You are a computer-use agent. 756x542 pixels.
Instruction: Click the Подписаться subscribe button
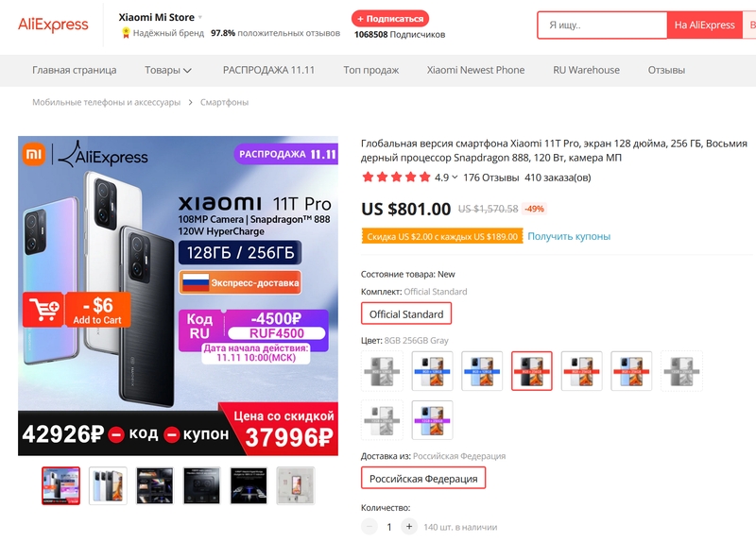coord(389,18)
